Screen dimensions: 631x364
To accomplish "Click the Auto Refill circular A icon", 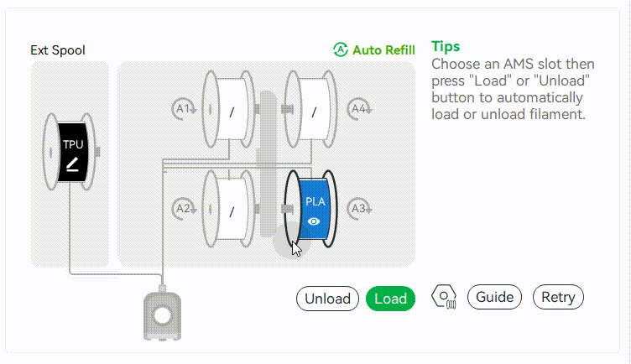I will pyautogui.click(x=341, y=49).
